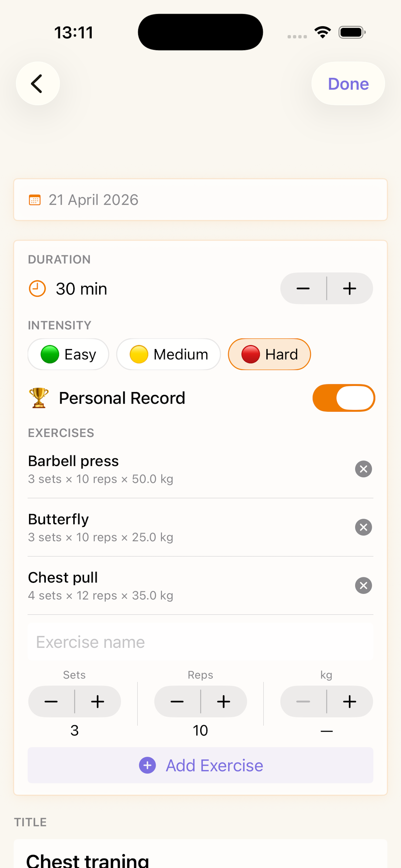This screenshot has height=868, width=401.
Task: Toggle the Personal Record switch off
Action: 344,398
